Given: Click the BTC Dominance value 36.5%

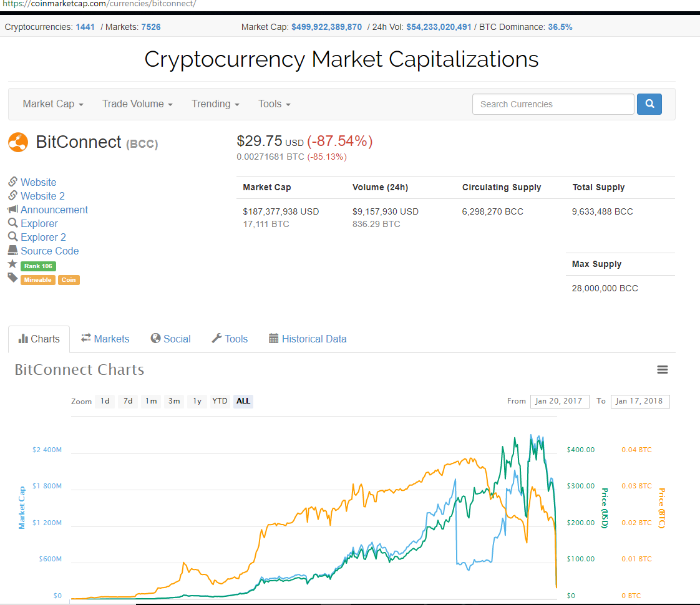Looking at the screenshot, I should point(560,27).
